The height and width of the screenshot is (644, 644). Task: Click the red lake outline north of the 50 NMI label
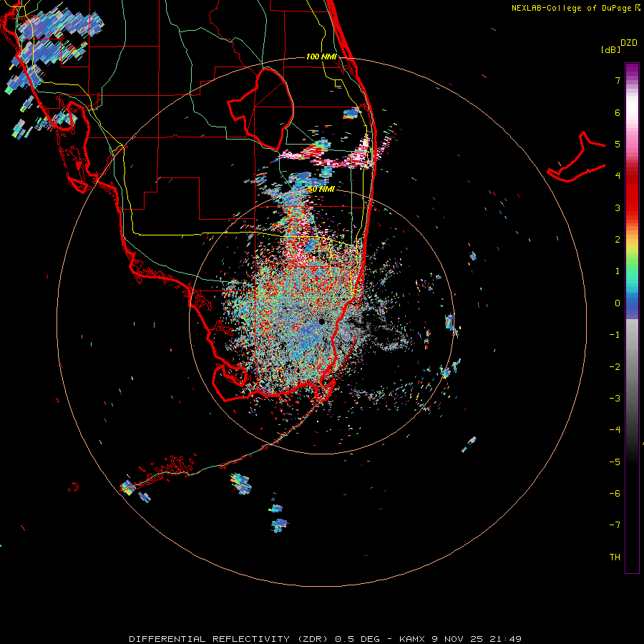pyautogui.click(x=260, y=109)
